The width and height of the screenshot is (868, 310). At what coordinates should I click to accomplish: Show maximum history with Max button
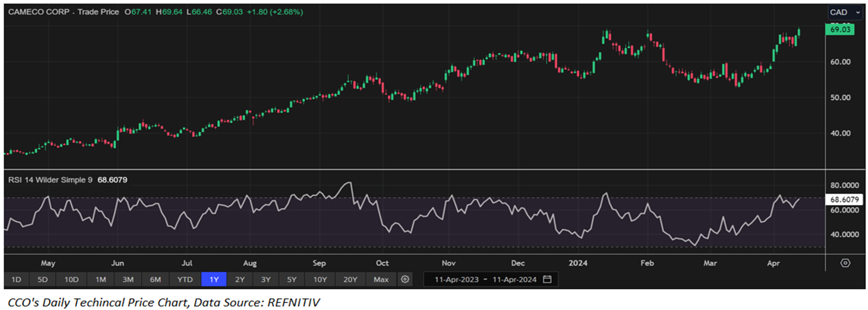381,279
